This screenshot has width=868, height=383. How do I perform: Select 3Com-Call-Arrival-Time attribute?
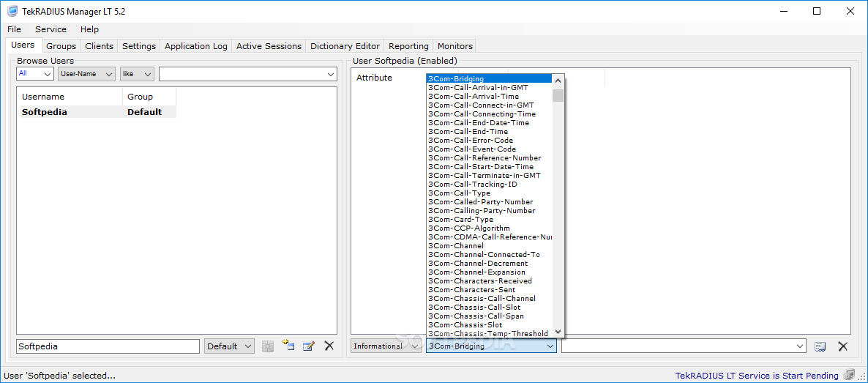[x=490, y=97]
